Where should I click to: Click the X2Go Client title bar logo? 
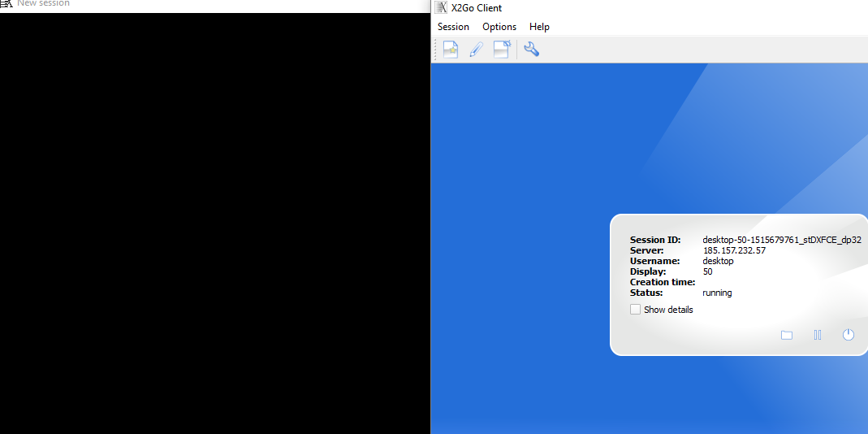[x=441, y=8]
